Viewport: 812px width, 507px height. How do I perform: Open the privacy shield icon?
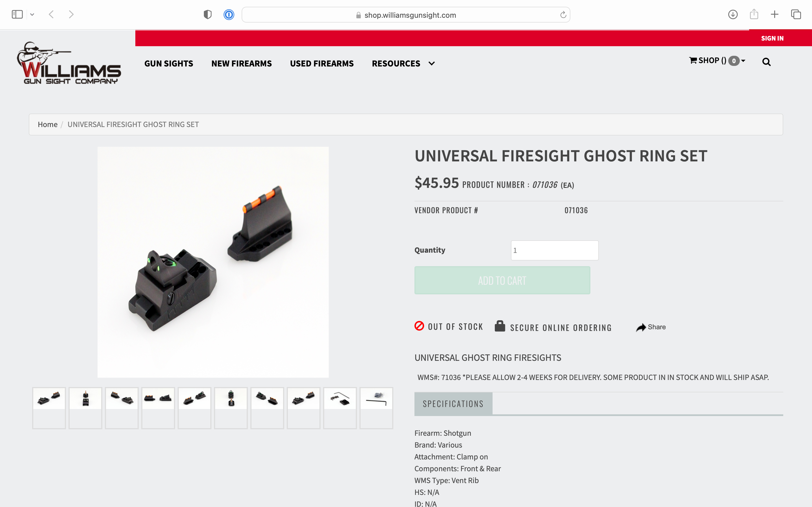208,15
